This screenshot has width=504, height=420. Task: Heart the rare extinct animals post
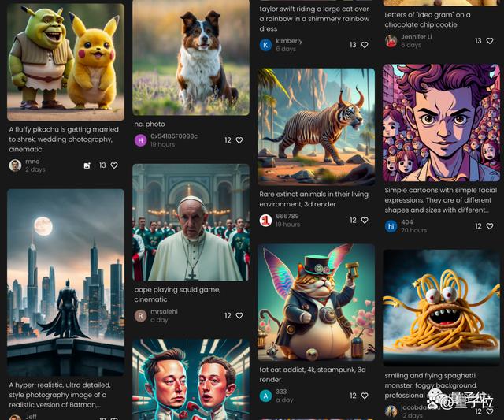tap(365, 221)
